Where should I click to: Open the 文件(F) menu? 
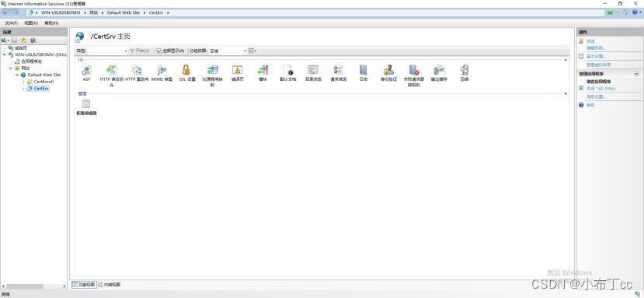11,23
